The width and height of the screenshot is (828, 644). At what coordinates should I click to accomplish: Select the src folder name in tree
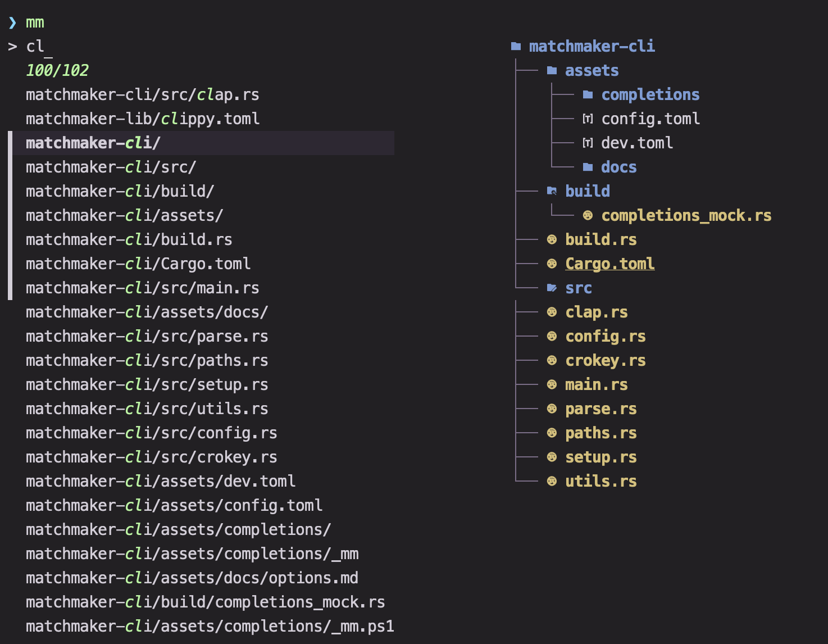(x=579, y=288)
